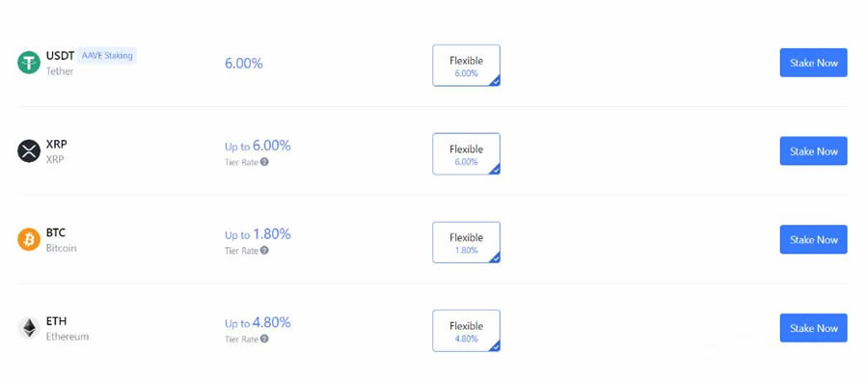Click the Ethereum diamond logo
Image resolution: width=868 pixels, height=381 pixels.
coord(29,328)
